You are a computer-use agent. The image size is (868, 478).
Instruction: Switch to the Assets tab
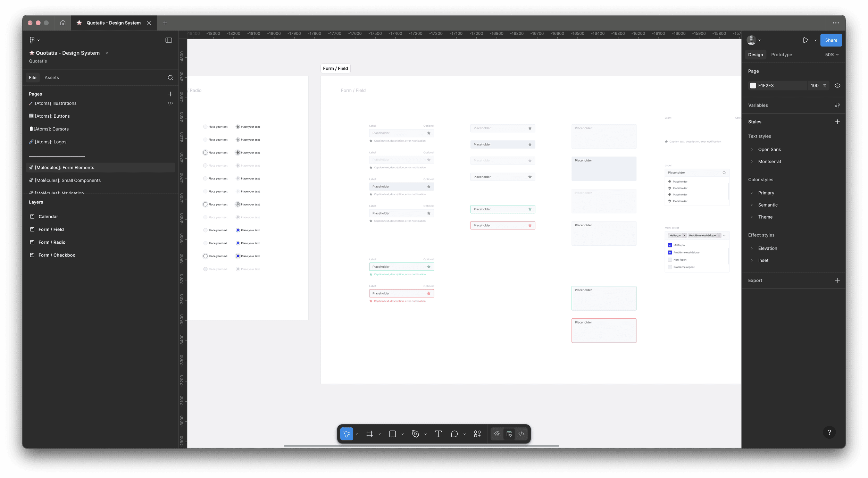point(52,77)
